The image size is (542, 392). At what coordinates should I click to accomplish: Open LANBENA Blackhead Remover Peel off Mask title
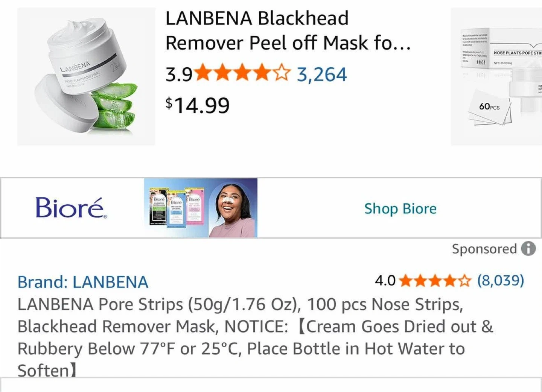[x=288, y=30]
